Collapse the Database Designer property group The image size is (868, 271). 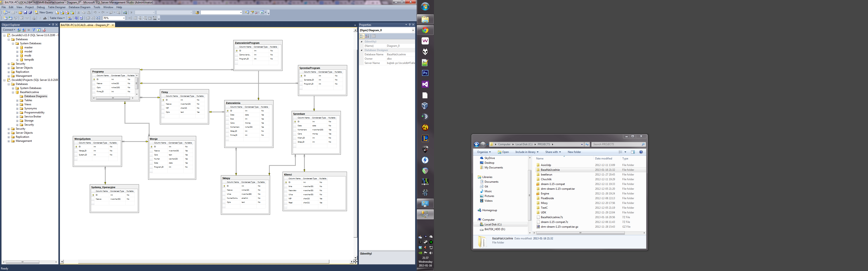tap(362, 50)
